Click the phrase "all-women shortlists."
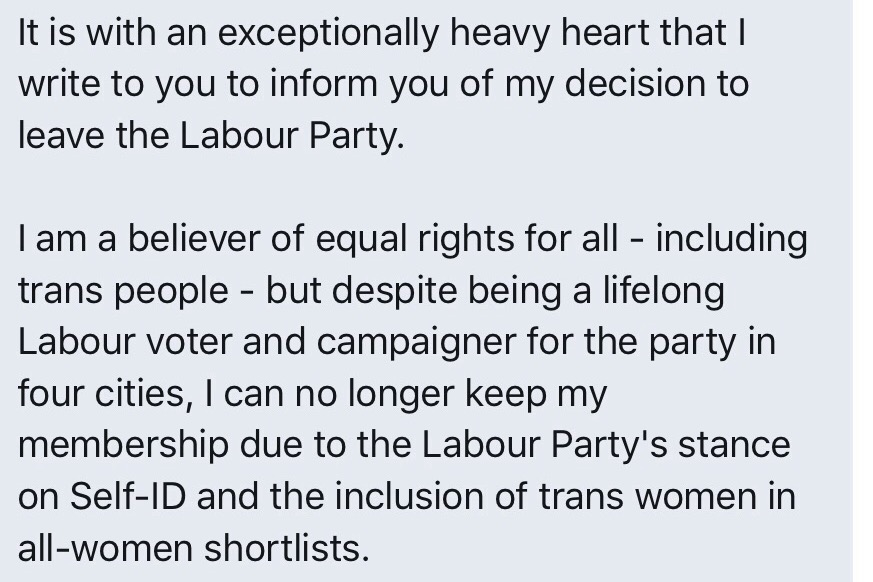This screenshot has height=582, width=873. click(194, 548)
